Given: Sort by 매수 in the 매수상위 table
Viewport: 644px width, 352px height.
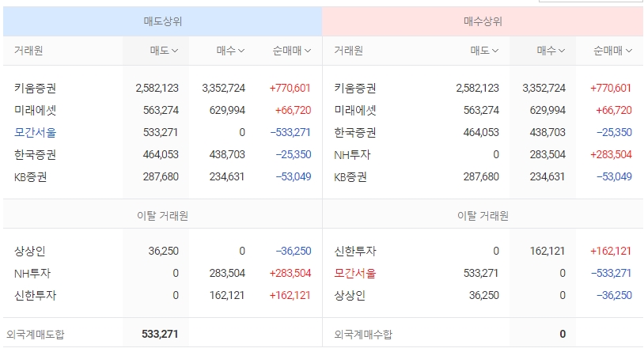Looking at the screenshot, I should point(551,51).
